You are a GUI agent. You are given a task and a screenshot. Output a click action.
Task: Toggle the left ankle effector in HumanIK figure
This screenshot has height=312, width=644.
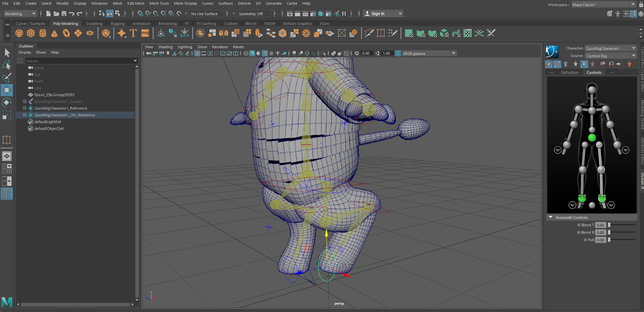pyautogui.click(x=602, y=198)
